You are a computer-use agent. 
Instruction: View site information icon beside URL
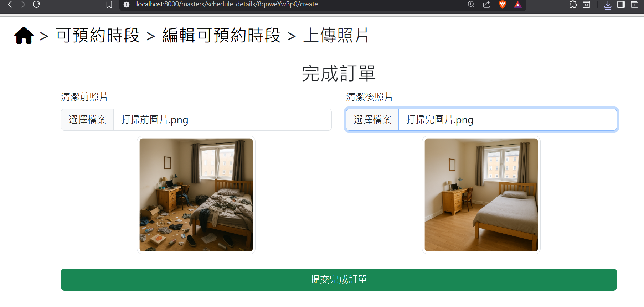click(x=127, y=5)
